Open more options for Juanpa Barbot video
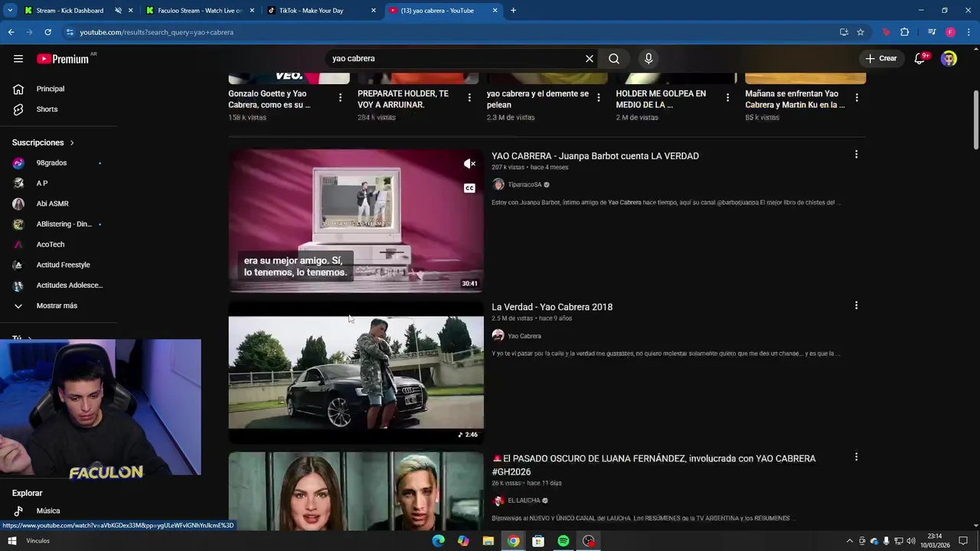Image resolution: width=980 pixels, height=551 pixels. 856,155
